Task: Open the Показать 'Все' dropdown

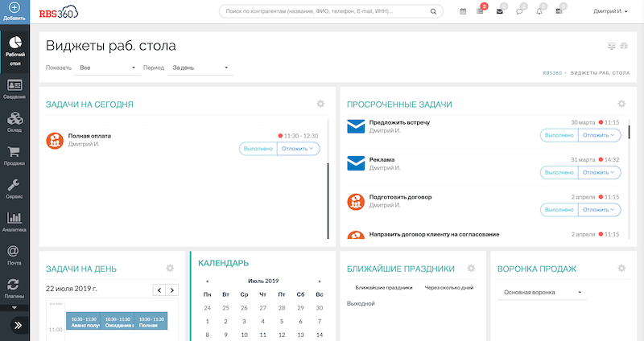Action: pyautogui.click(x=107, y=68)
